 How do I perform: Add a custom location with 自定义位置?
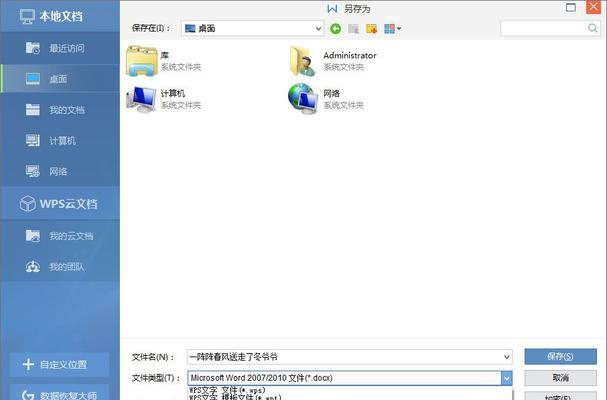point(60,364)
